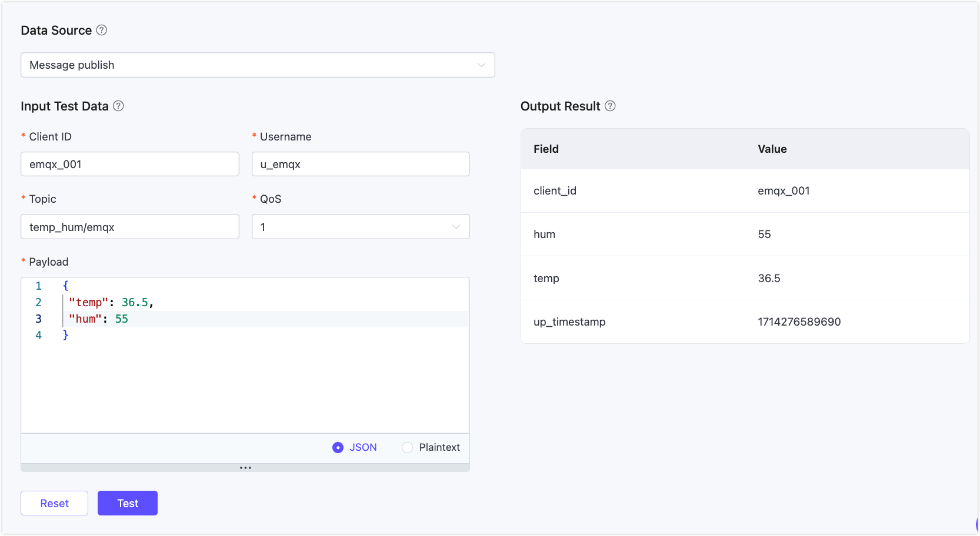
Task: Select the up_timestamp result row
Action: 745,322
